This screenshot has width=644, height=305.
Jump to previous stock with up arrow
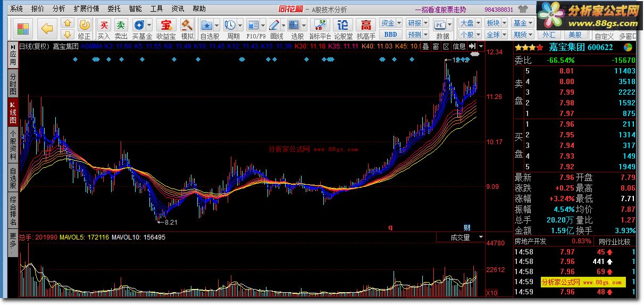(x=68, y=23)
